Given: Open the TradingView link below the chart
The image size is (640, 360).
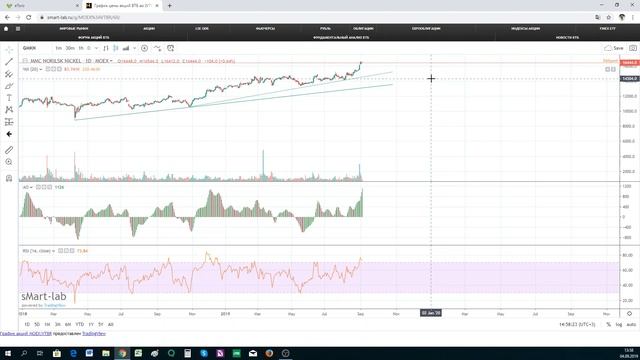Looking at the screenshot, I should click(94, 333).
